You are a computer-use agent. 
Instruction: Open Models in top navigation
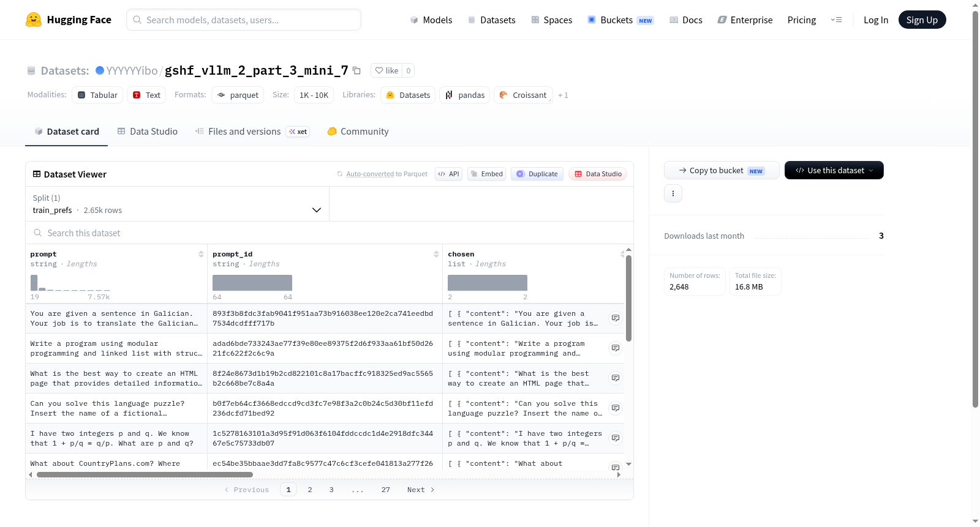[431, 20]
